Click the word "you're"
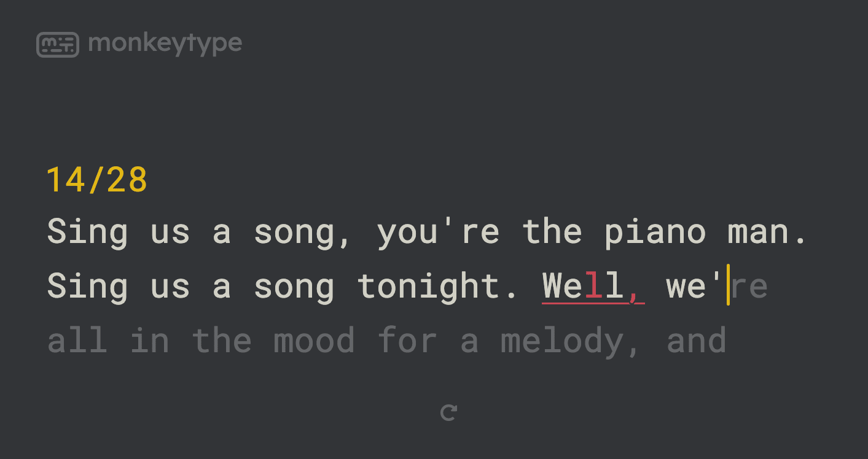The height and width of the screenshot is (459, 868). [438, 232]
